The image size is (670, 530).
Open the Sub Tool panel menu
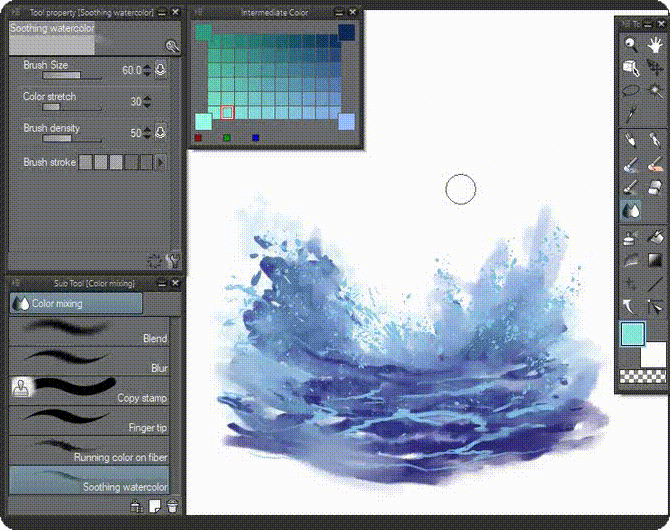[x=16, y=283]
